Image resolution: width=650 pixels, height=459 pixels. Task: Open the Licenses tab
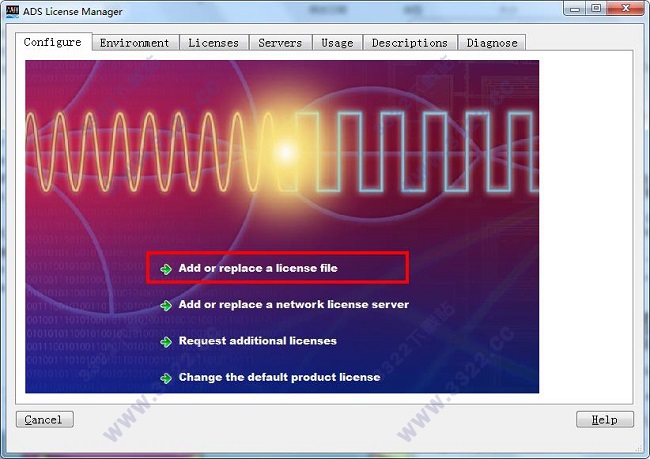coord(213,43)
